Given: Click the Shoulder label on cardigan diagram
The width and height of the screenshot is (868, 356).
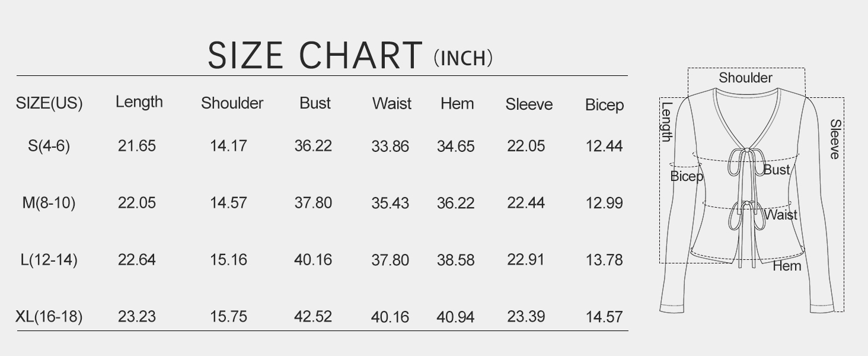Looking at the screenshot, I should tap(745, 78).
